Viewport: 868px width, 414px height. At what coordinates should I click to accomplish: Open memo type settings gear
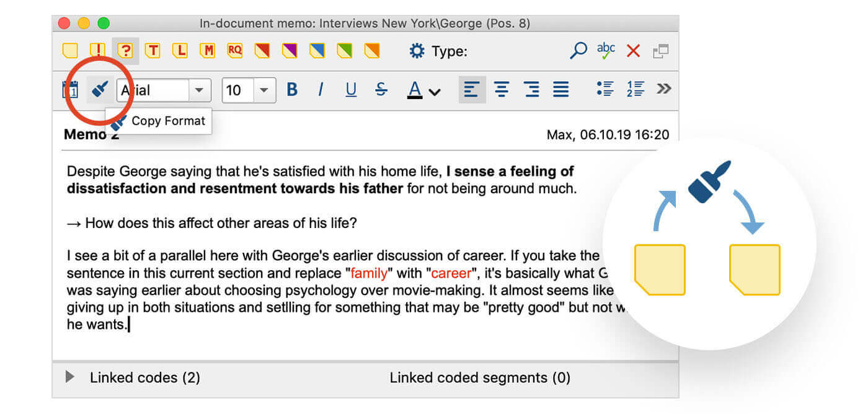pyautogui.click(x=417, y=51)
